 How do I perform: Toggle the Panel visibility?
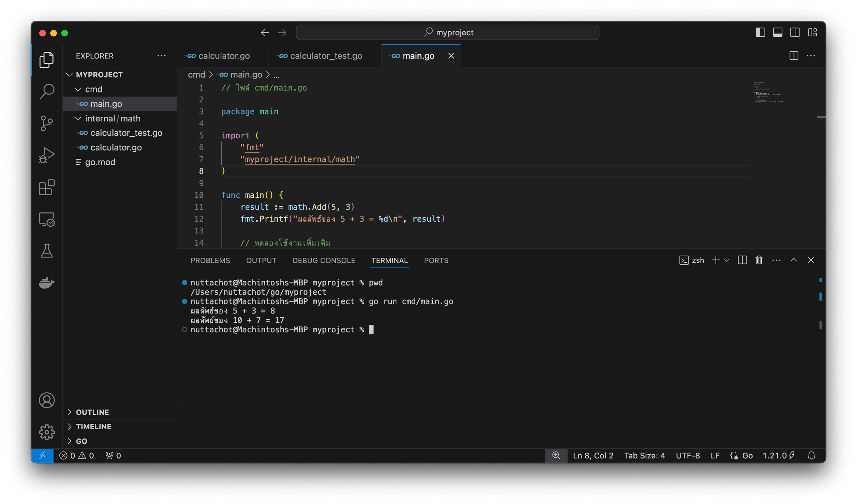click(x=777, y=32)
